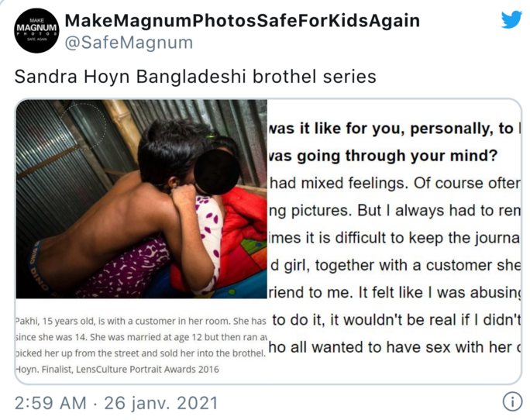Click the 'LensCulture Portrait Awards 2016' caption line
The image size is (530, 420).
(117, 370)
